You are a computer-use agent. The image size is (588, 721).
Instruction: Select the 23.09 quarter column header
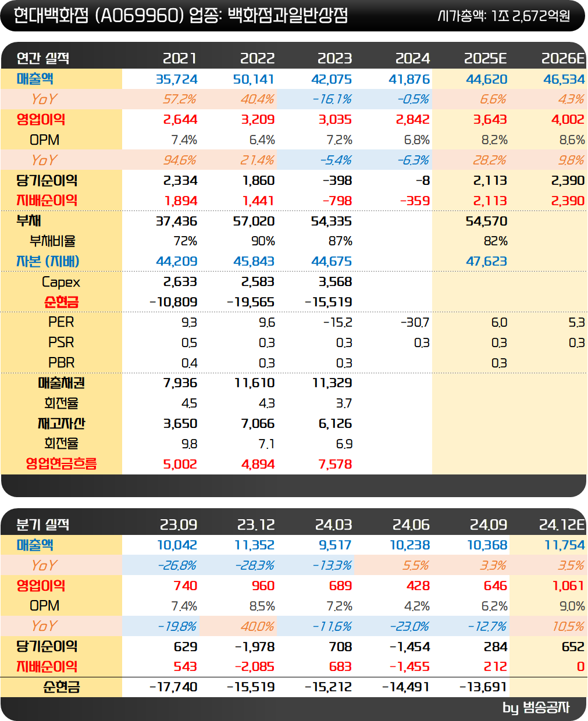pos(179,524)
